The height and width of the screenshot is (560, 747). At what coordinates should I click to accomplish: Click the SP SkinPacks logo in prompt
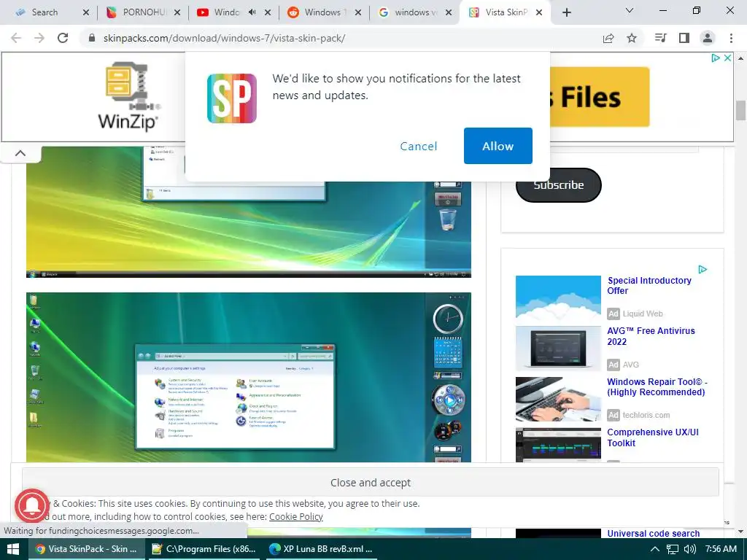[x=232, y=98]
